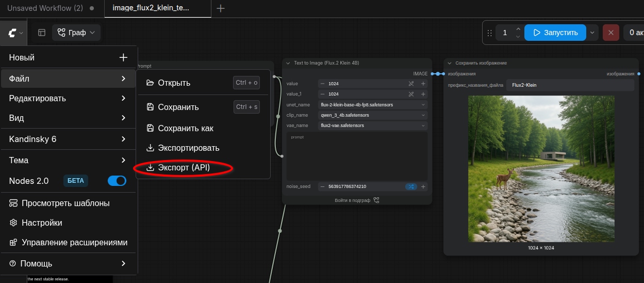The height and width of the screenshot is (283, 644).
Task: Click the generated forest river image
Action: (541, 169)
